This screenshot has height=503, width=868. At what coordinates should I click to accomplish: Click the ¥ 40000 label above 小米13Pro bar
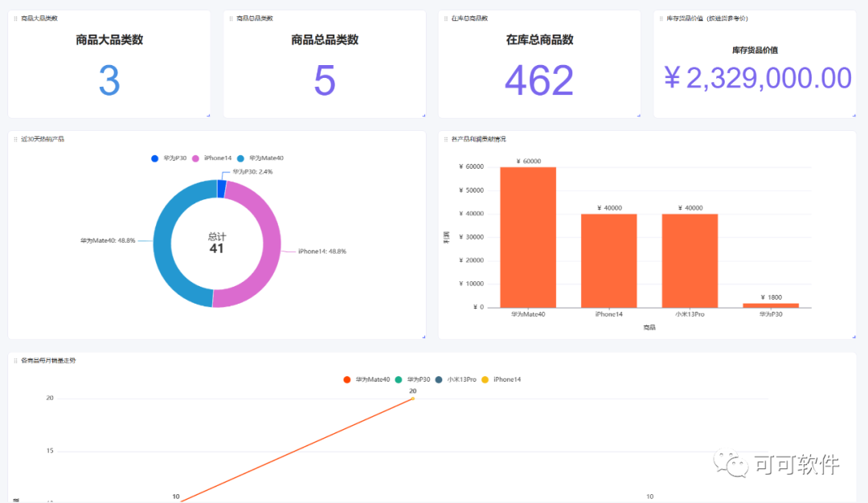click(x=690, y=208)
